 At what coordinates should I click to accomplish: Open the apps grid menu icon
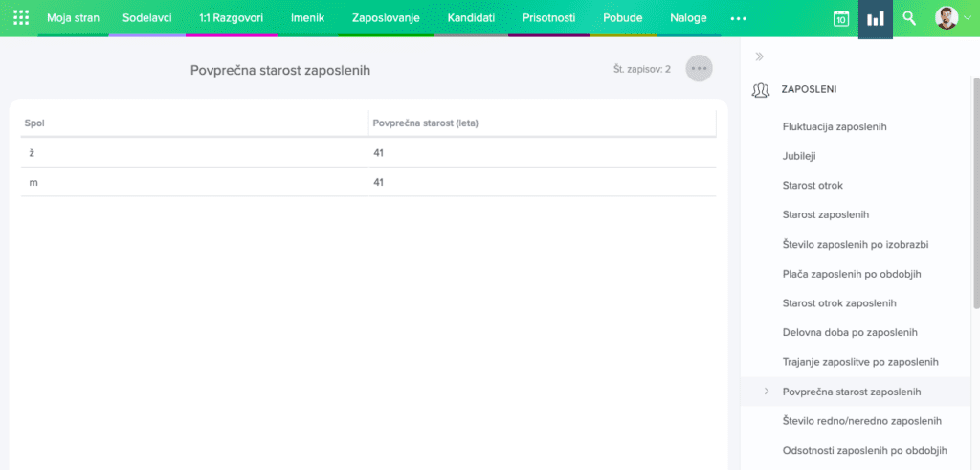coord(21,18)
